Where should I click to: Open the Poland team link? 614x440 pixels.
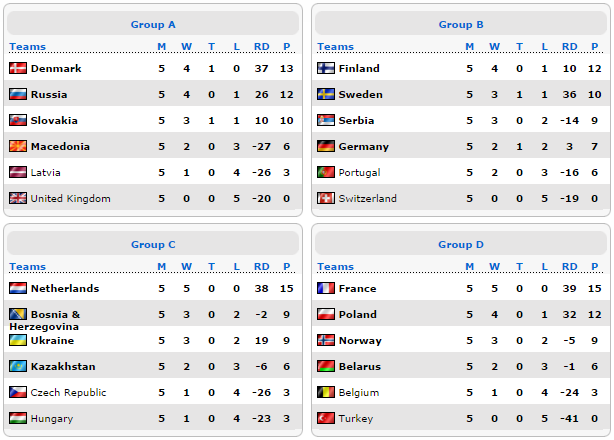[357, 314]
